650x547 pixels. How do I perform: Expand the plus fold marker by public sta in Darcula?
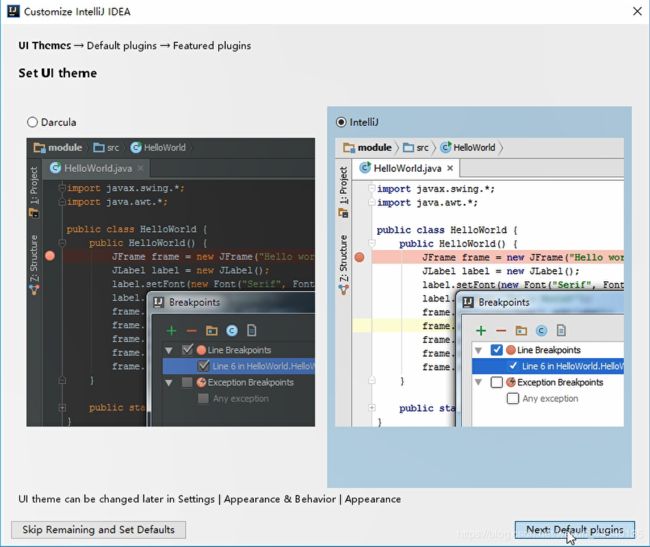tap(62, 408)
